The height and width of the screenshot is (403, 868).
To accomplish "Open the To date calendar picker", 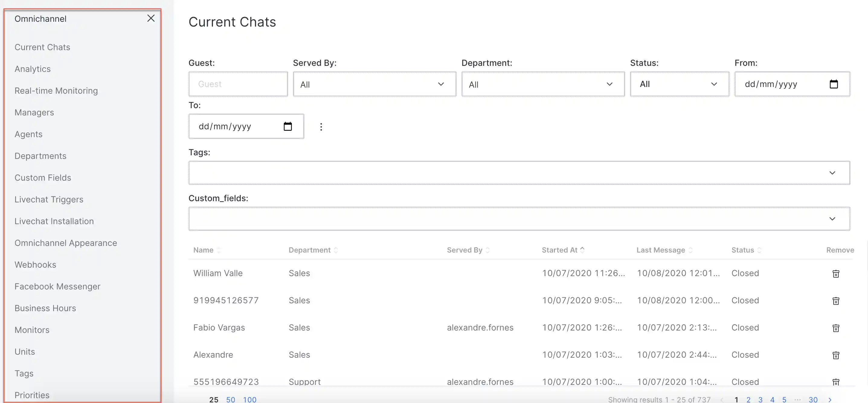I will (x=288, y=126).
